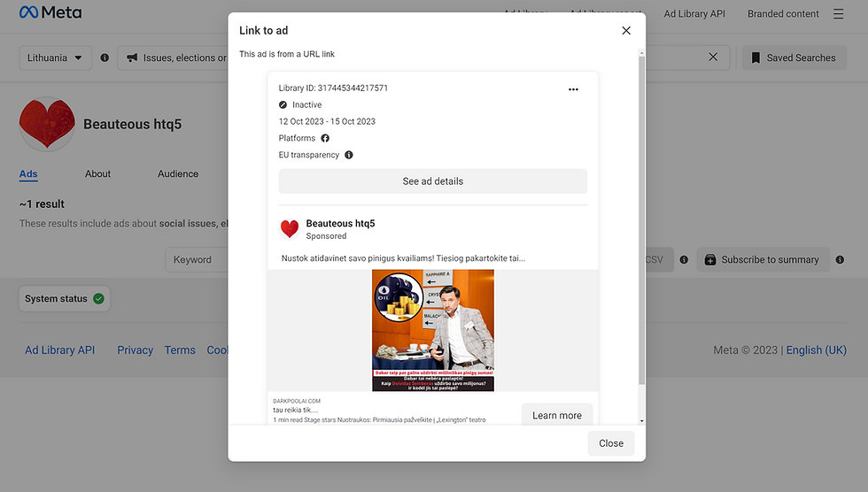Click Beauteous htq5 advertiser name in ad
The image size is (868, 492).
tap(340, 223)
